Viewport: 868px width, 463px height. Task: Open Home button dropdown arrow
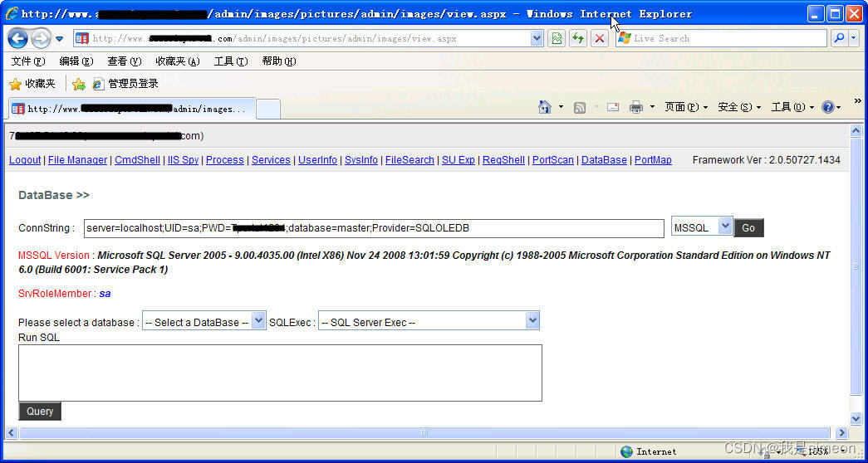coord(561,107)
